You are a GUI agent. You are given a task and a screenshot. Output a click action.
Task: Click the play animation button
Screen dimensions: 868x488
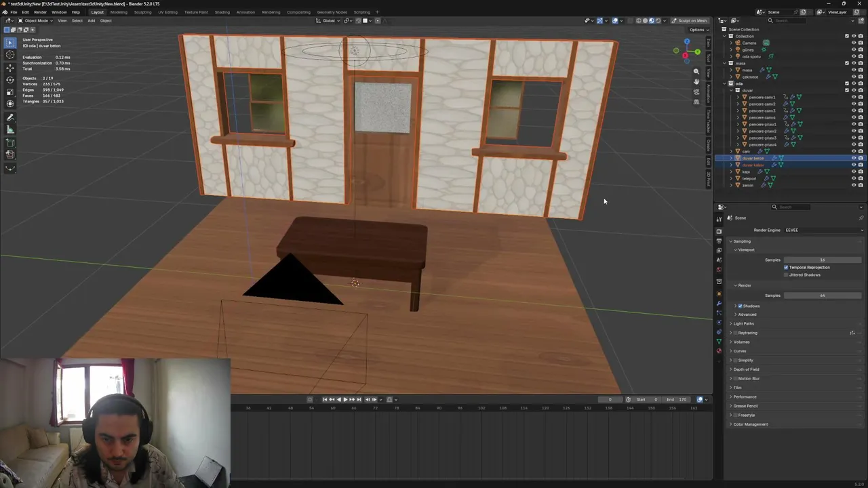pyautogui.click(x=345, y=399)
